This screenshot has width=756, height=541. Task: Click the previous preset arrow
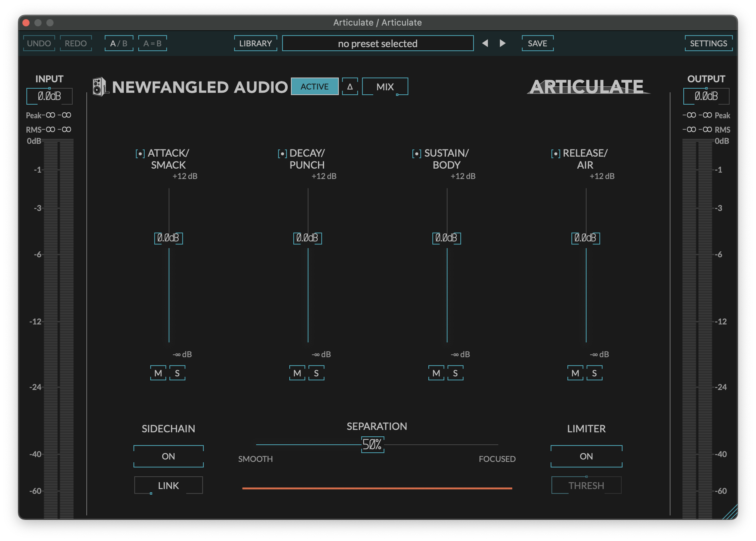click(485, 43)
